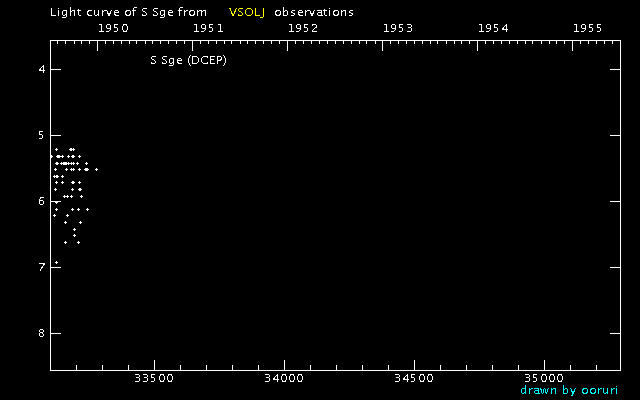This screenshot has width=640, height=400.
Task: Click the 1950 year label on top axis
Action: (x=113, y=28)
